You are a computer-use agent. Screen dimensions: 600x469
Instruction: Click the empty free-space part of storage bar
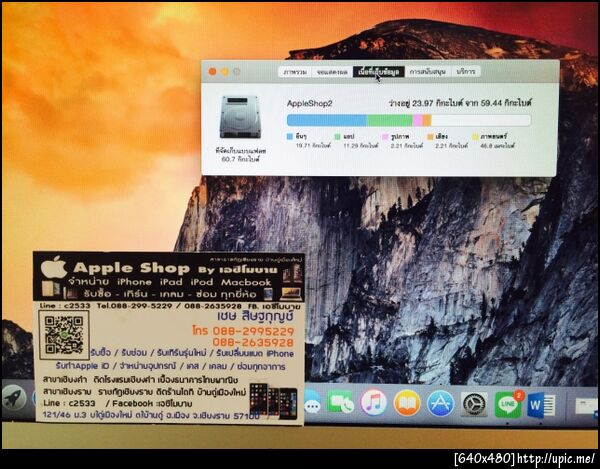(481, 120)
